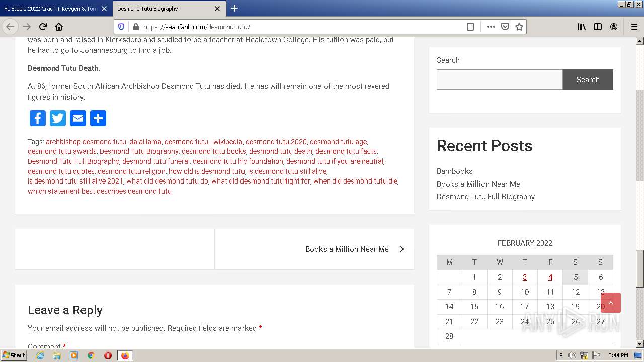Image resolution: width=644 pixels, height=362 pixels.
Task: Open the Firefox hamburger menu
Action: pyautogui.click(x=634, y=27)
